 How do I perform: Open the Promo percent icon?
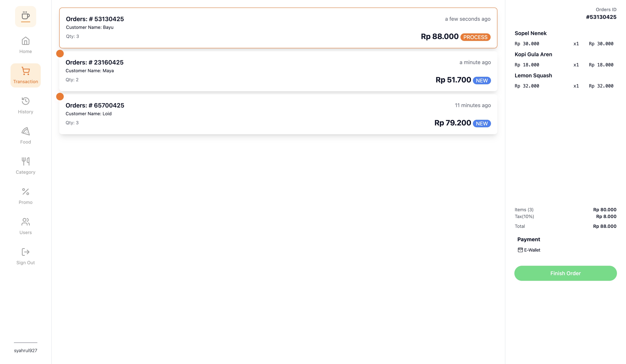26,192
